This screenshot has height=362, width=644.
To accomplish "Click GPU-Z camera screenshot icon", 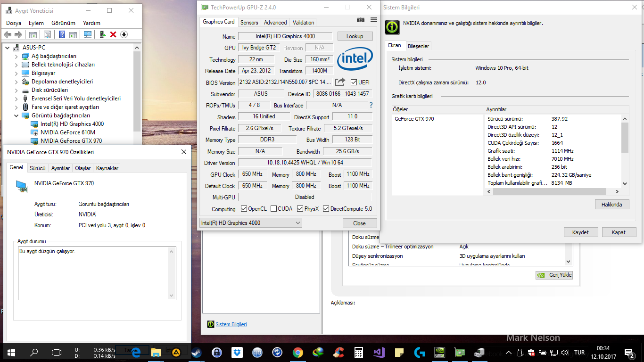I will [361, 20].
